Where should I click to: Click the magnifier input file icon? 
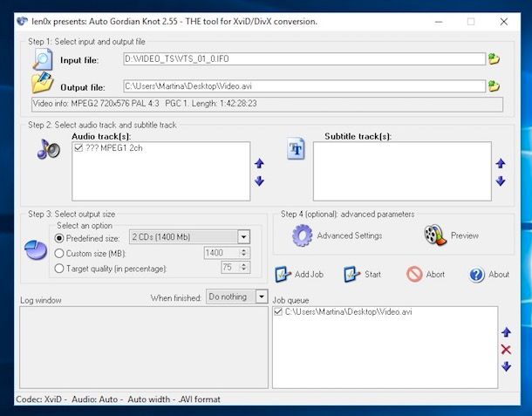point(43,59)
